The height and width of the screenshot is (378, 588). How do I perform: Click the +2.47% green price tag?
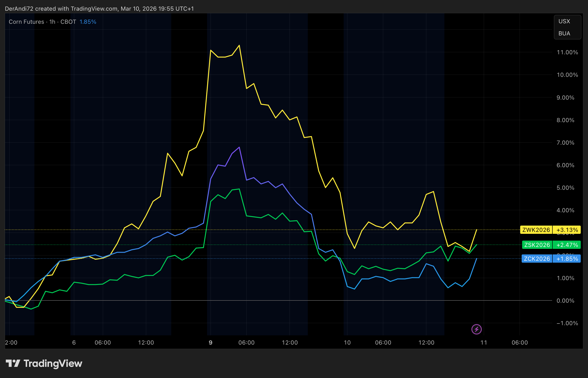[x=567, y=245]
